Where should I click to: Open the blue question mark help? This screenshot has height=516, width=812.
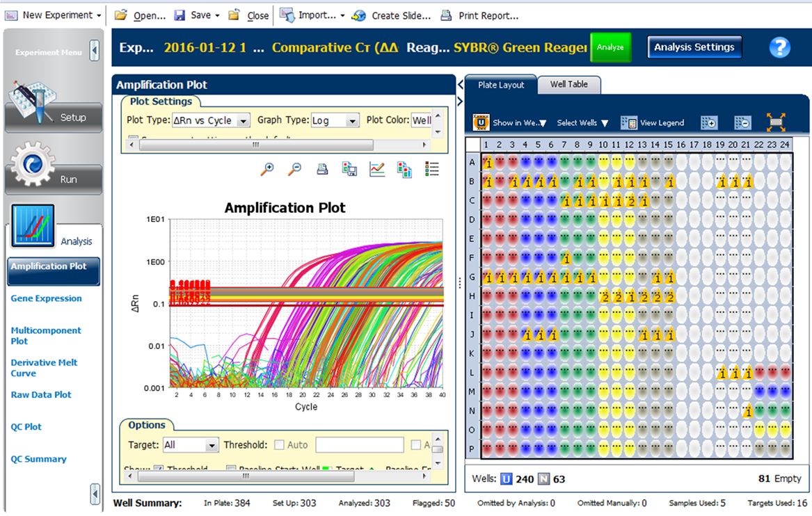coord(779,47)
